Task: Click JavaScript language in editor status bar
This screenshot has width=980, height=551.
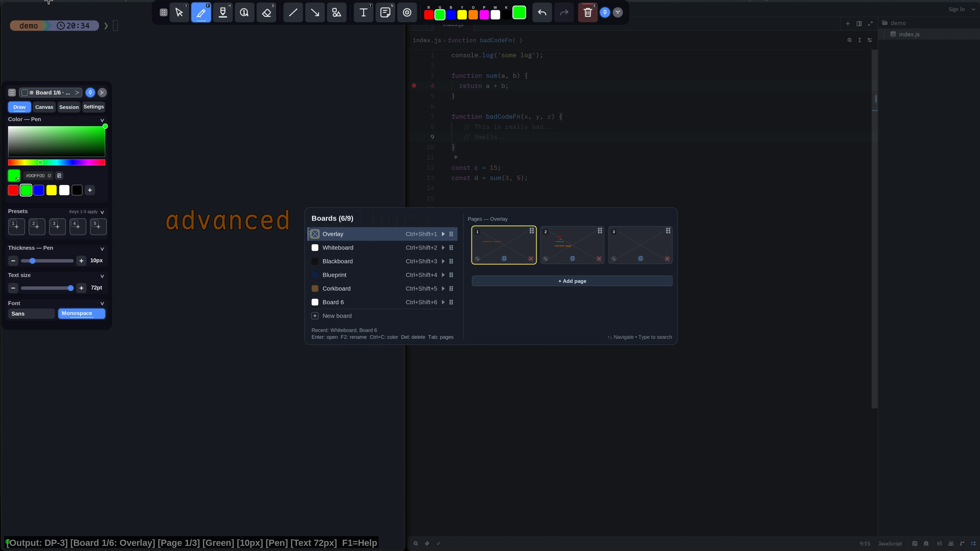Action: point(889,543)
